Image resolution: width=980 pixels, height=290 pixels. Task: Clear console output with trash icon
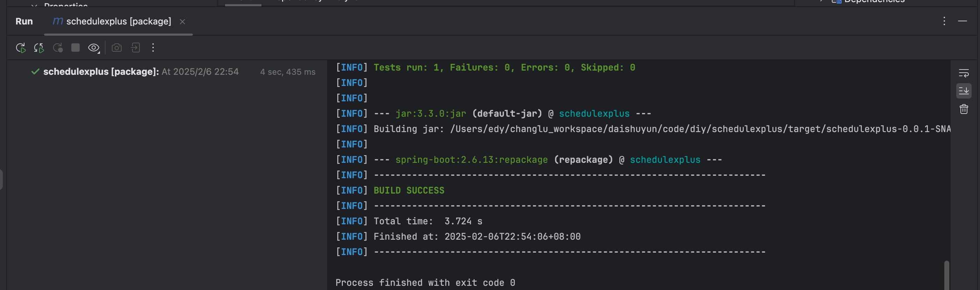point(964,109)
